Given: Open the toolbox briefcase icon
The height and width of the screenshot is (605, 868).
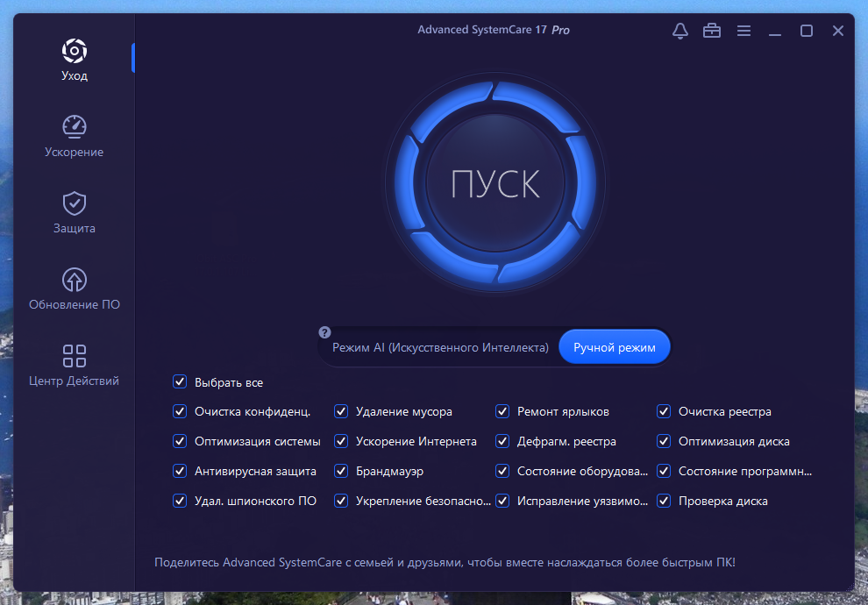Looking at the screenshot, I should point(712,31).
